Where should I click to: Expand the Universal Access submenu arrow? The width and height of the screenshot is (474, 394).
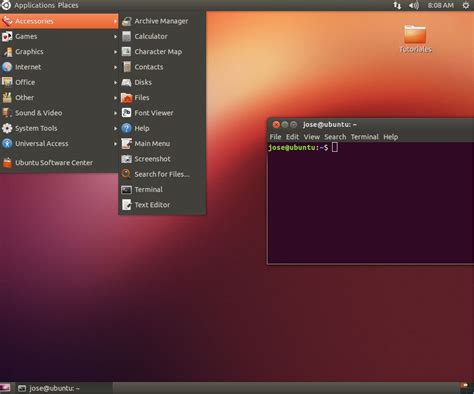(115, 144)
